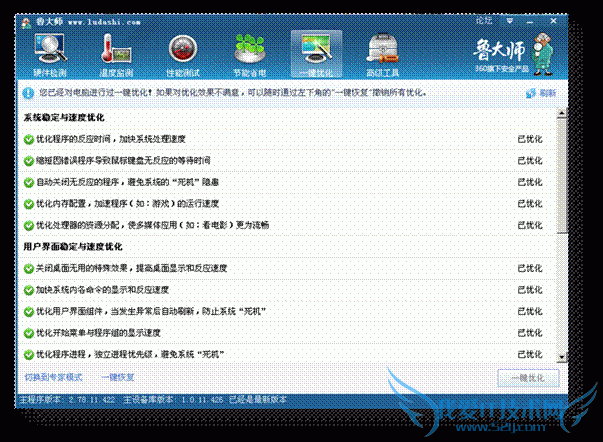The height and width of the screenshot is (442, 603).
Task: Toggle check for 缩短因错误程序 waiting time item
Action: tap(28, 161)
